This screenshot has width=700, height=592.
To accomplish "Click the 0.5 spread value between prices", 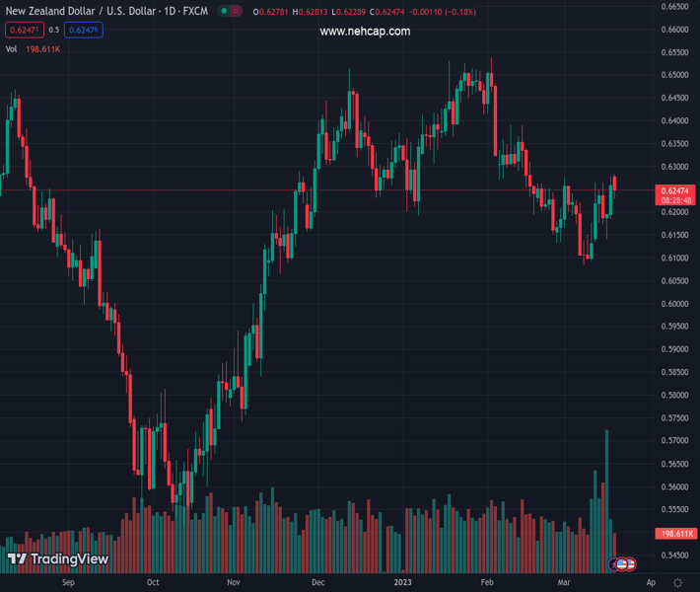I will pyautogui.click(x=54, y=31).
